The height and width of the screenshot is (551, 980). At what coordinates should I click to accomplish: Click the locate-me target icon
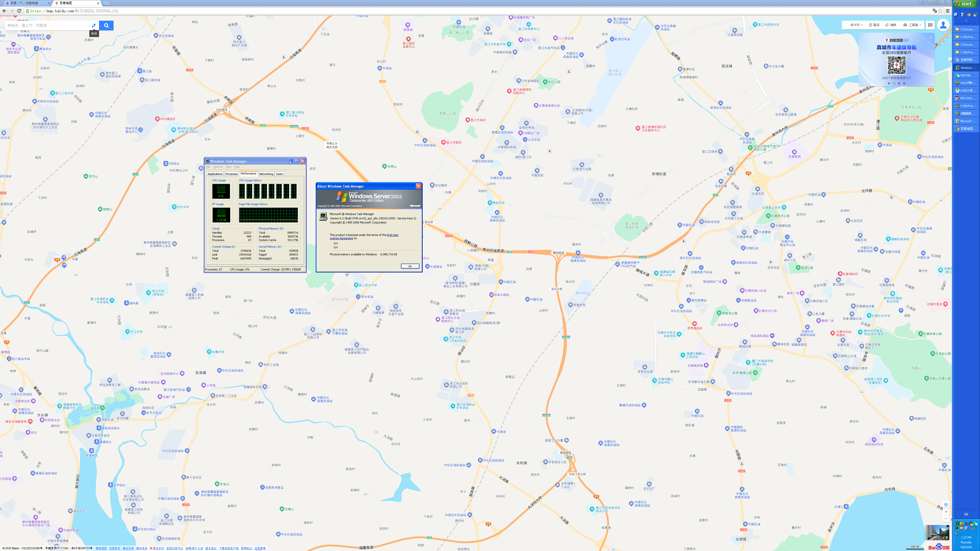coord(946,505)
